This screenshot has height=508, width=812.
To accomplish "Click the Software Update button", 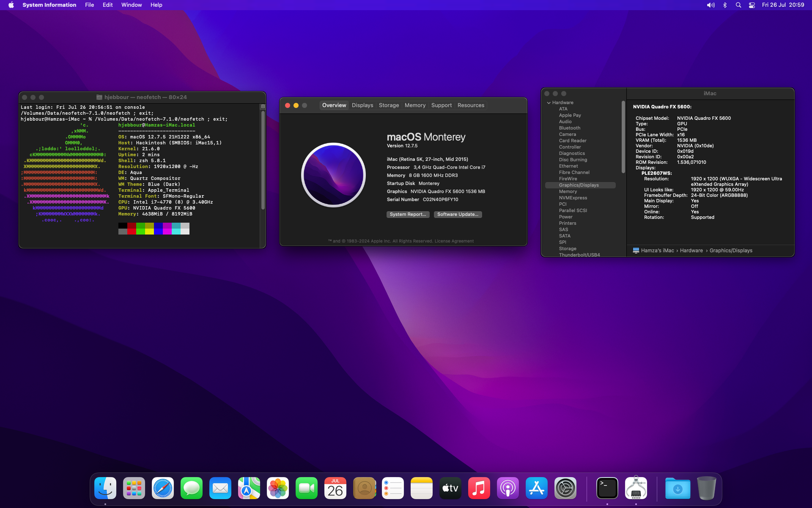I will (x=458, y=215).
